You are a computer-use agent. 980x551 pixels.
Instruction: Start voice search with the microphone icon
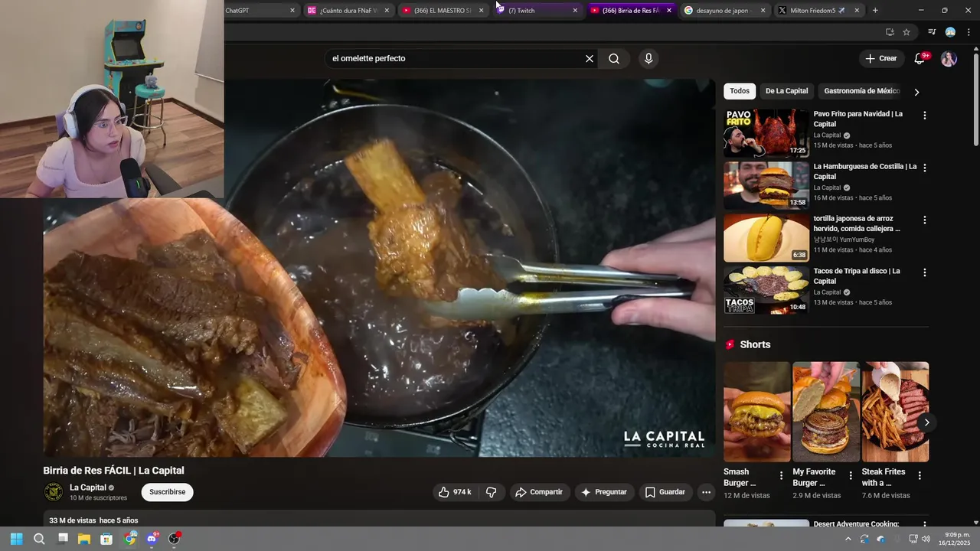click(648, 59)
